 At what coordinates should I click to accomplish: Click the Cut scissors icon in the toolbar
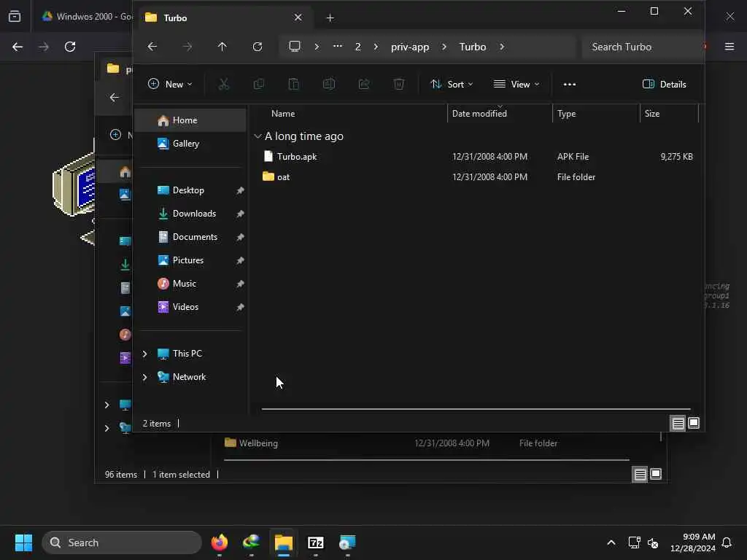click(223, 85)
